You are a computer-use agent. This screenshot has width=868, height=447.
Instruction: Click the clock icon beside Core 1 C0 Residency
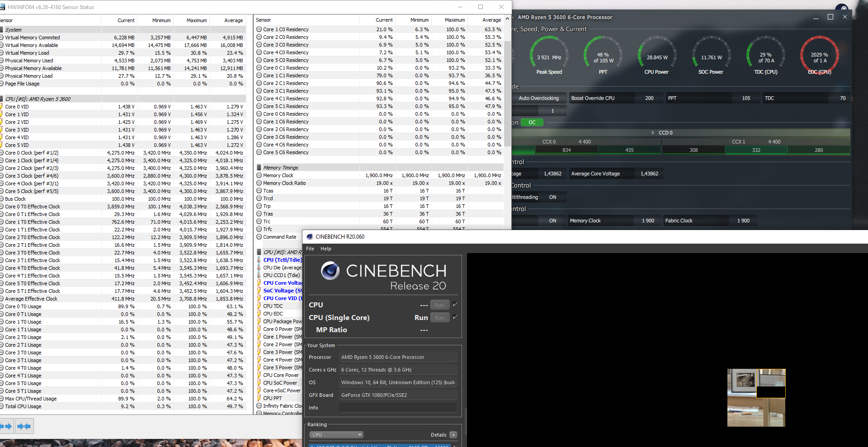click(x=259, y=29)
